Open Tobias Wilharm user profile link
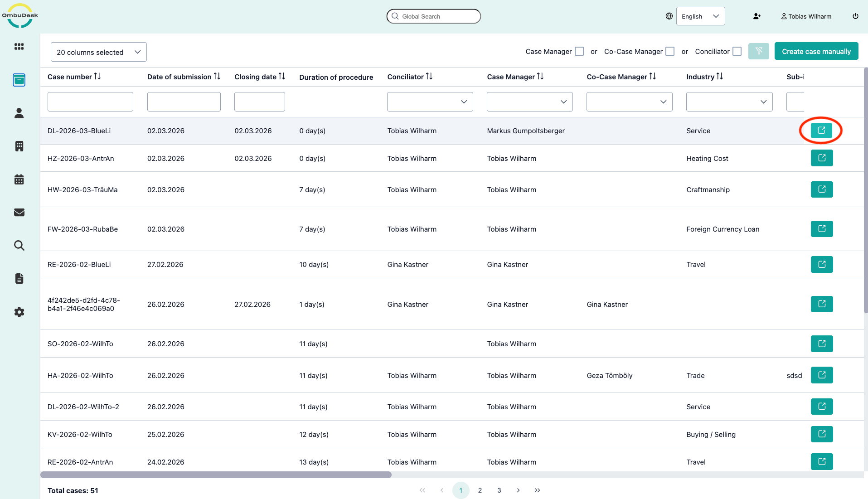The width and height of the screenshot is (868, 499). 806,16
